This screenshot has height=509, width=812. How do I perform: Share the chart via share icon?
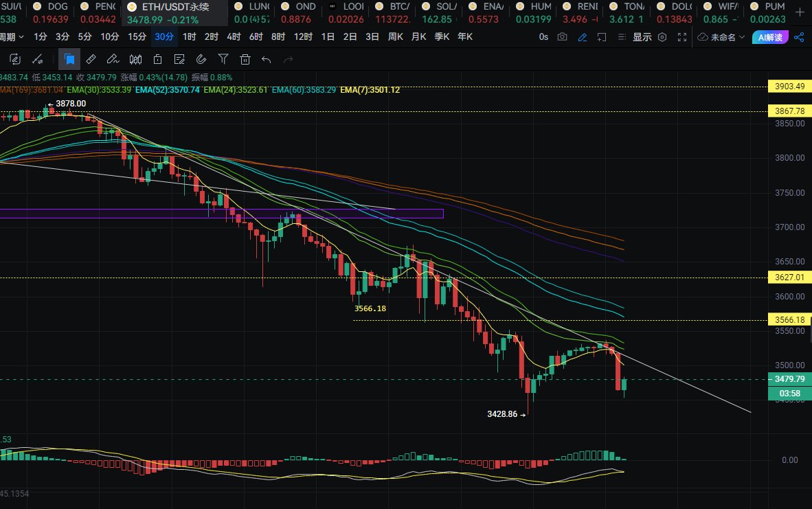click(x=799, y=37)
